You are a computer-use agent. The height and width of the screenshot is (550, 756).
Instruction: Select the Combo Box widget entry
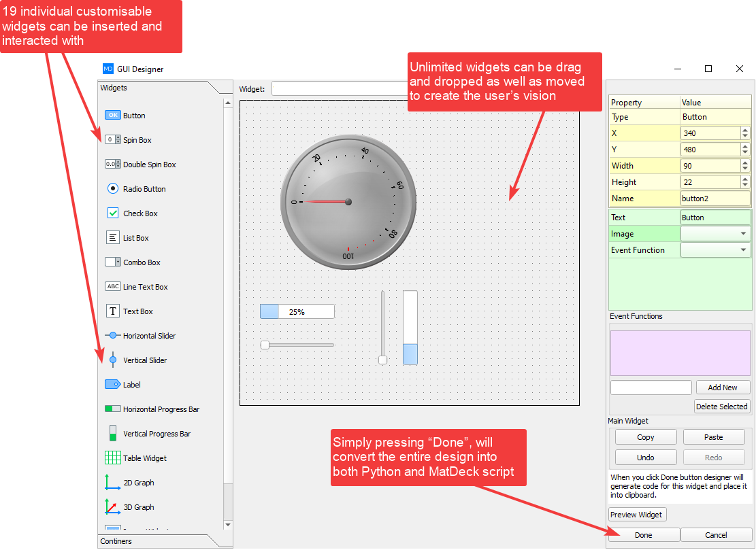pos(142,262)
